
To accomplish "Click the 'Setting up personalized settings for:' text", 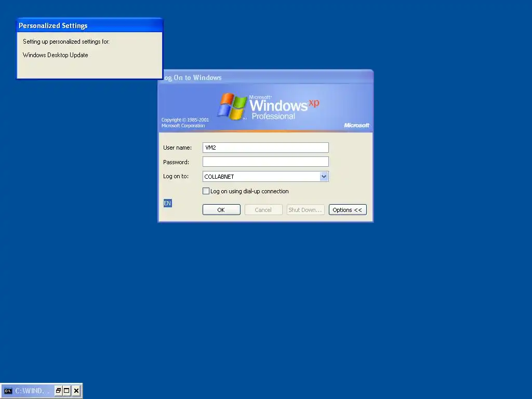I will pyautogui.click(x=66, y=42).
